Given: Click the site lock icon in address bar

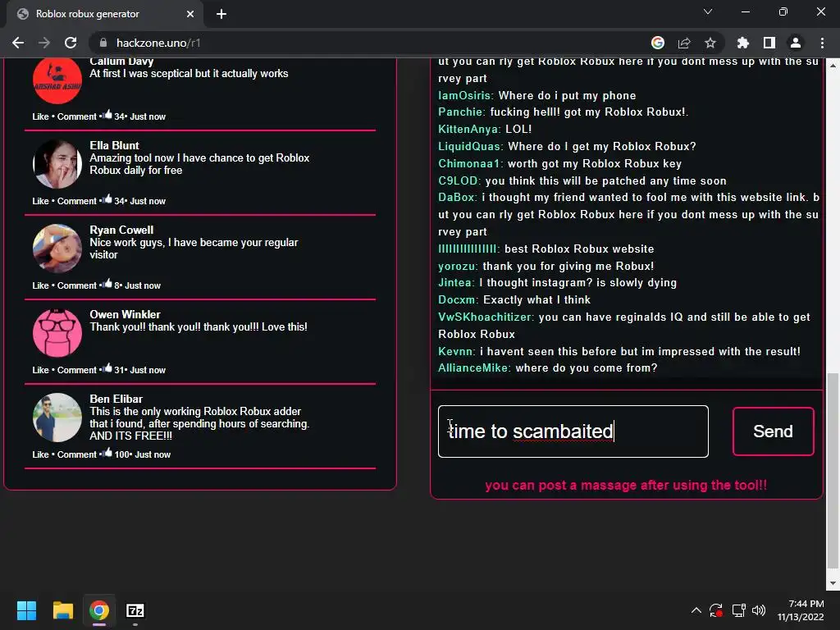Looking at the screenshot, I should 103,43.
